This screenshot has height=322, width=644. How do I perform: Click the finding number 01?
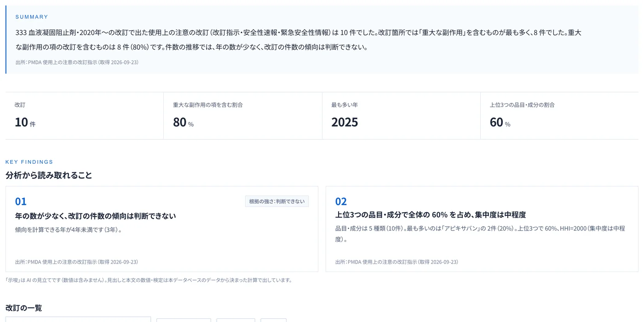pos(21,201)
